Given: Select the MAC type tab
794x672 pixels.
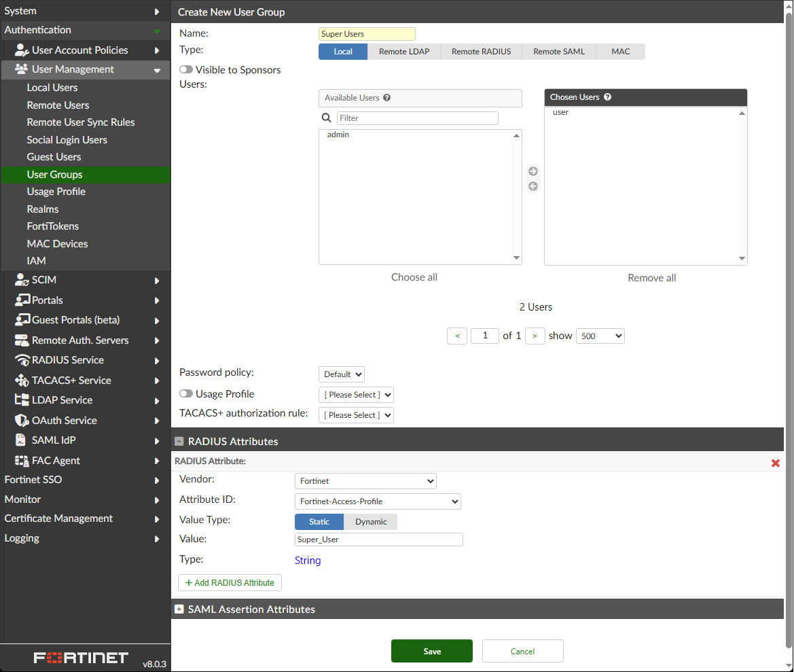Looking at the screenshot, I should coord(621,52).
